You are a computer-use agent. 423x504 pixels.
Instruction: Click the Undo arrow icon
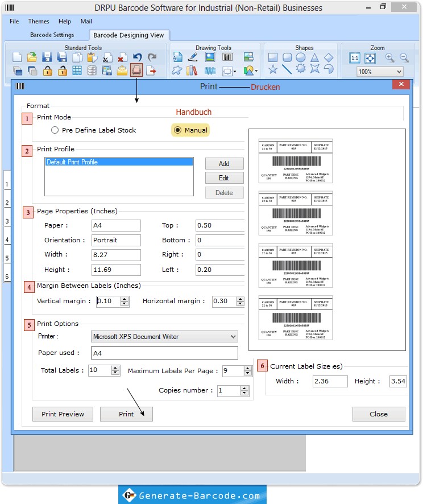(x=137, y=57)
